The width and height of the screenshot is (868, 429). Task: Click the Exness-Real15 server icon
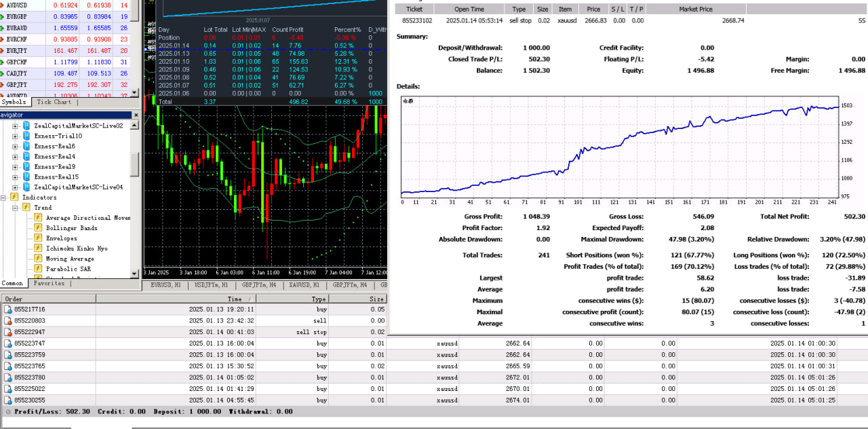point(26,176)
